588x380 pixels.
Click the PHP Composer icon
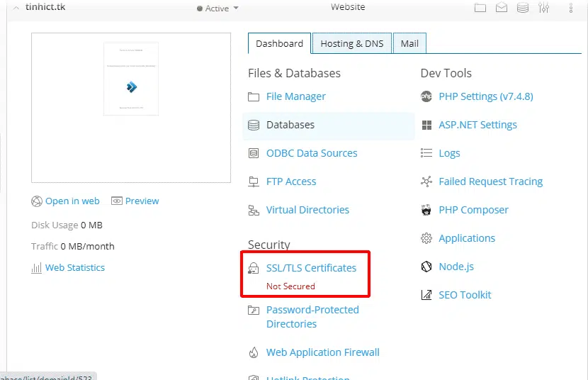pyautogui.click(x=426, y=210)
